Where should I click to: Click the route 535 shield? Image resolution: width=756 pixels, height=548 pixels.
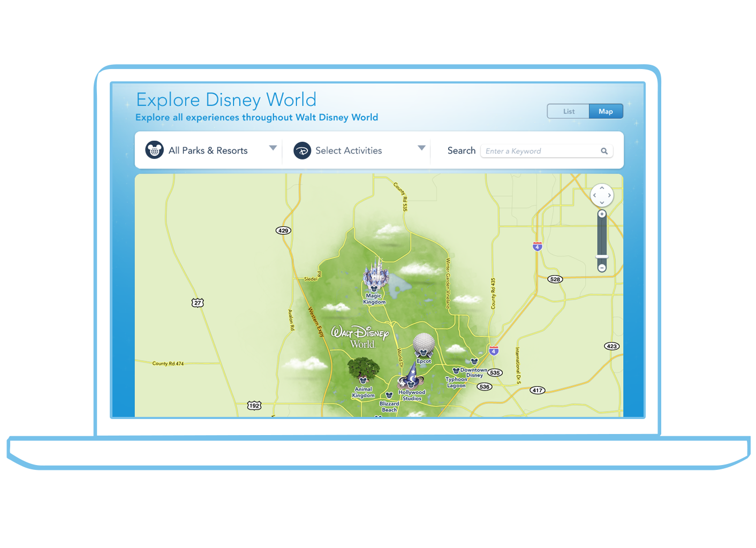(495, 373)
